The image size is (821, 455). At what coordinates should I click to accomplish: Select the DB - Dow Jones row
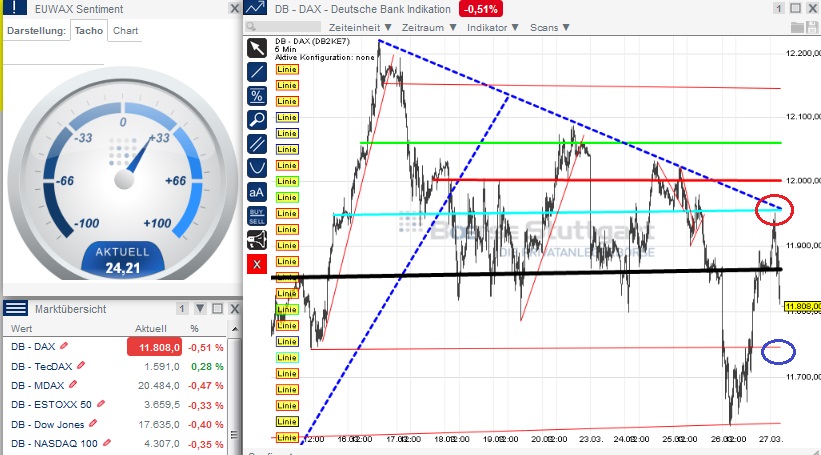coord(116,424)
